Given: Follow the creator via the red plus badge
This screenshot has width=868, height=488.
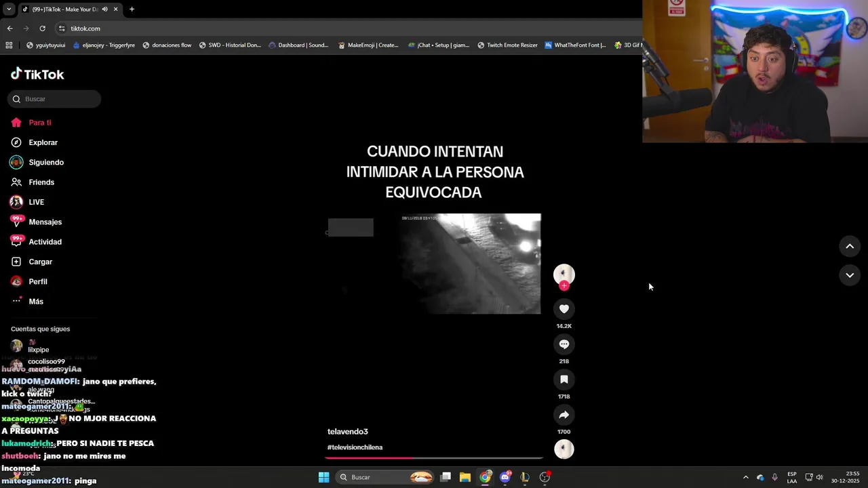Looking at the screenshot, I should click(x=564, y=285).
